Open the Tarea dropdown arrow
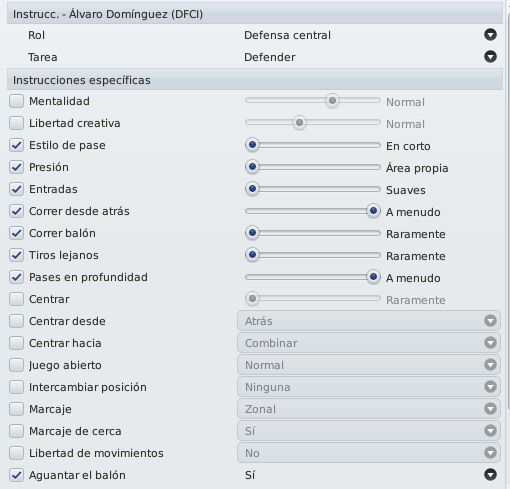The image size is (510, 489). tap(490, 57)
